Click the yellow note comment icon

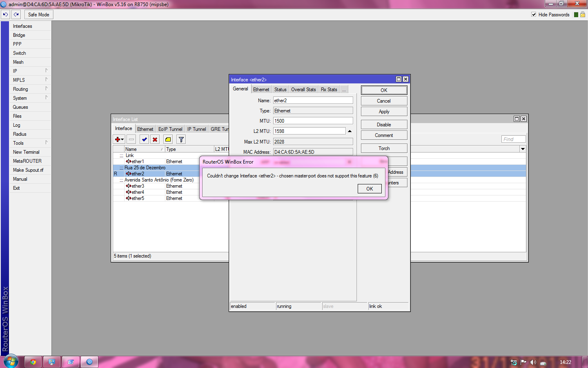click(168, 139)
